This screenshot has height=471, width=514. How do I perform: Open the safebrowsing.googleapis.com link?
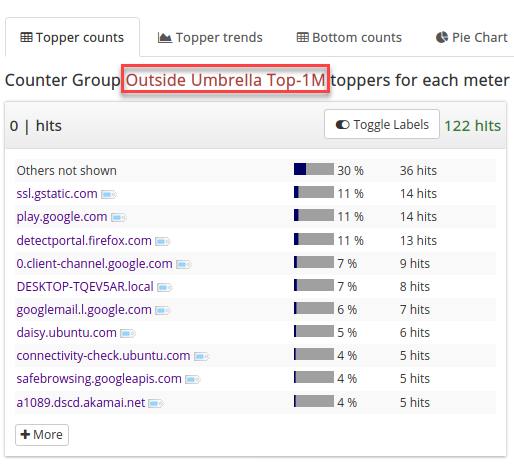pos(99,379)
